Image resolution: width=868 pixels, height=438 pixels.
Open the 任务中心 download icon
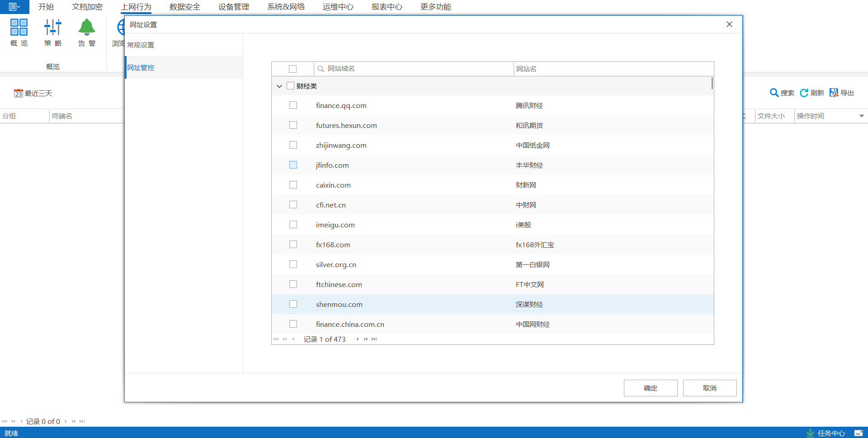point(810,433)
